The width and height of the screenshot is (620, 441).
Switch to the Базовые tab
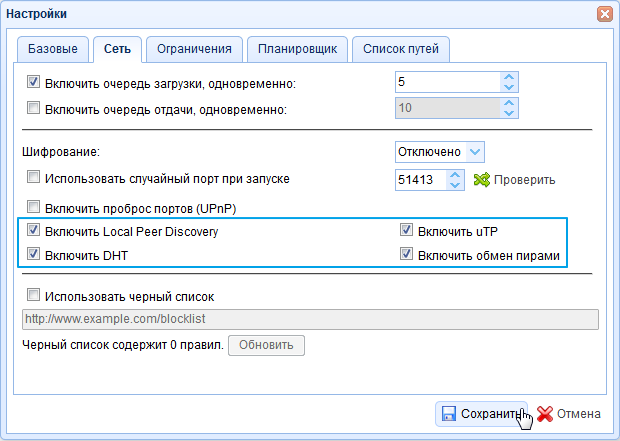[x=53, y=48]
